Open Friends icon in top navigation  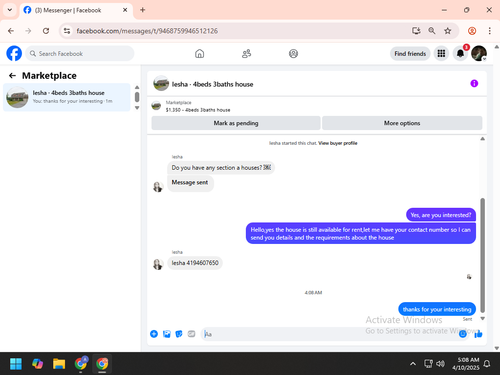(246, 53)
